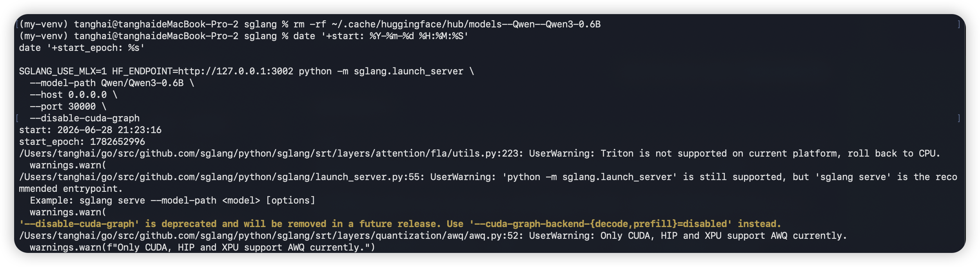Click the '--port 30000' argument line

[68, 106]
